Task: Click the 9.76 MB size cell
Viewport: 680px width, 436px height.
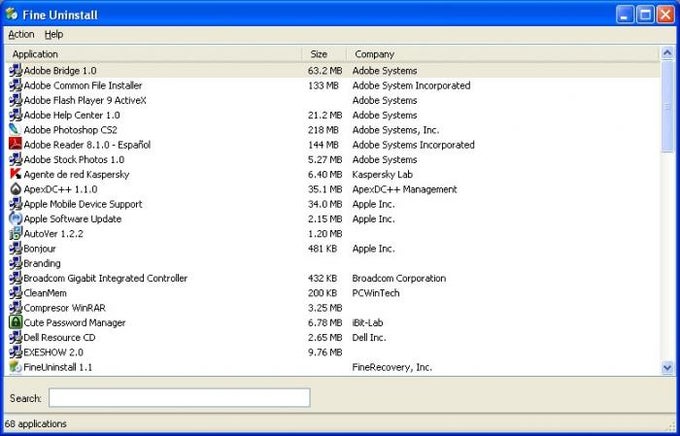Action: point(325,352)
